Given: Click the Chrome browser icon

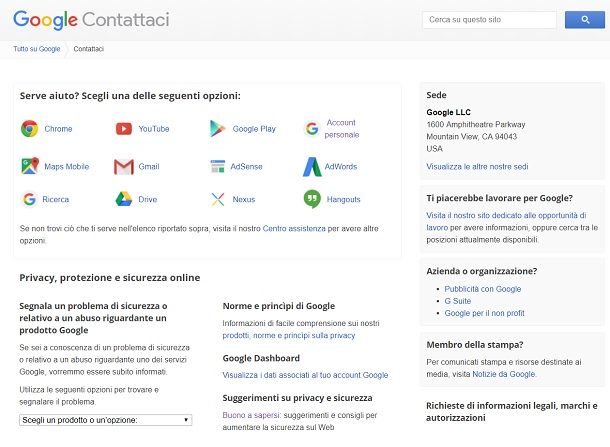Looking at the screenshot, I should point(30,129).
